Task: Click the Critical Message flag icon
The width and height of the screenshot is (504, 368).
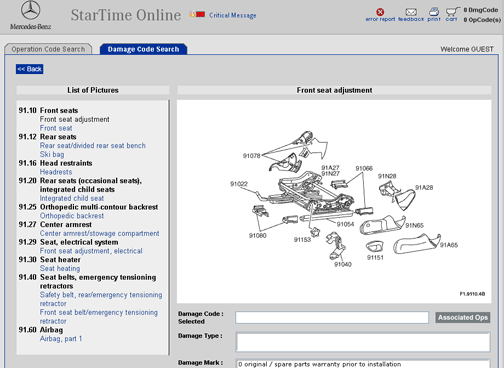Action: coord(197,14)
